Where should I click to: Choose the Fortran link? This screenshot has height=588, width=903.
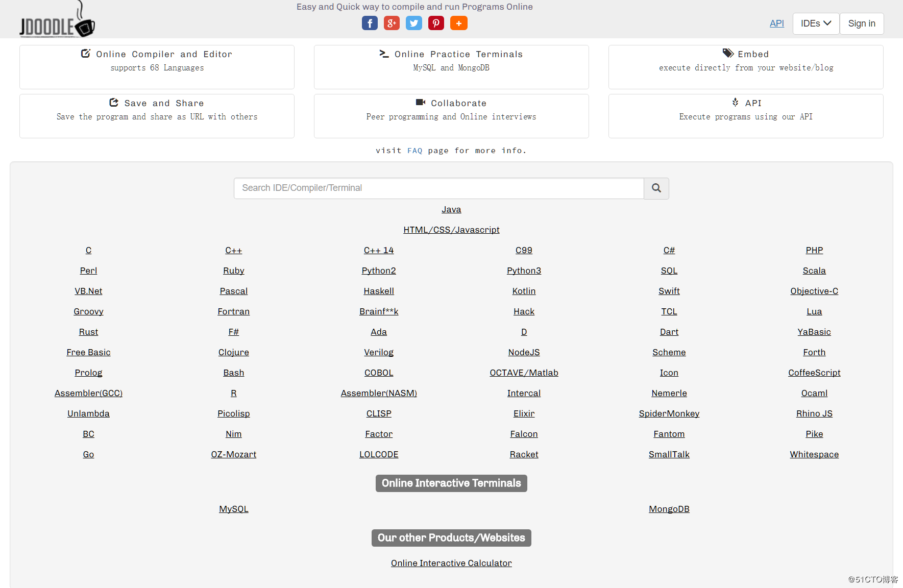pyautogui.click(x=234, y=311)
